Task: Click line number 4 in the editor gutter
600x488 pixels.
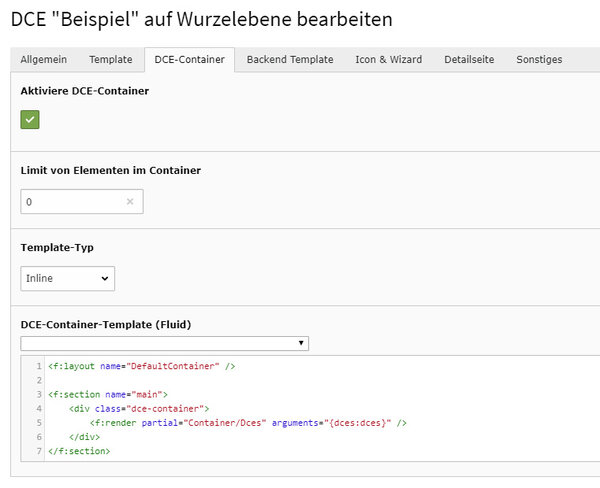Action: (x=39, y=408)
